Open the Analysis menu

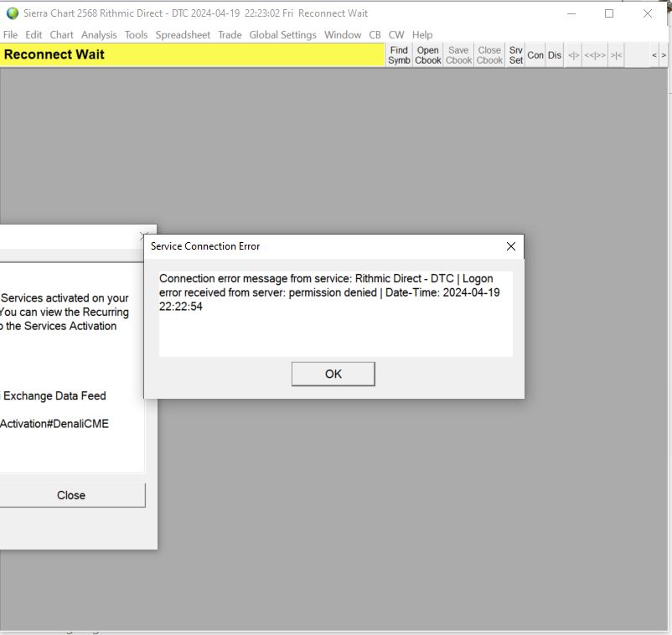[x=99, y=34]
